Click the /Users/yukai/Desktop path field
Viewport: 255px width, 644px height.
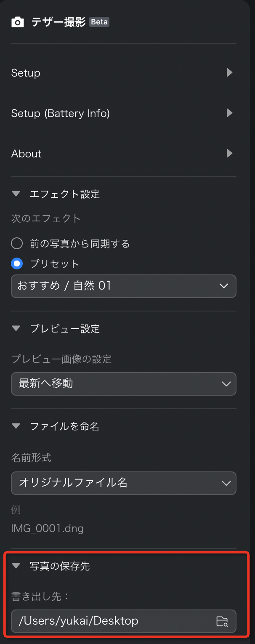124,621
